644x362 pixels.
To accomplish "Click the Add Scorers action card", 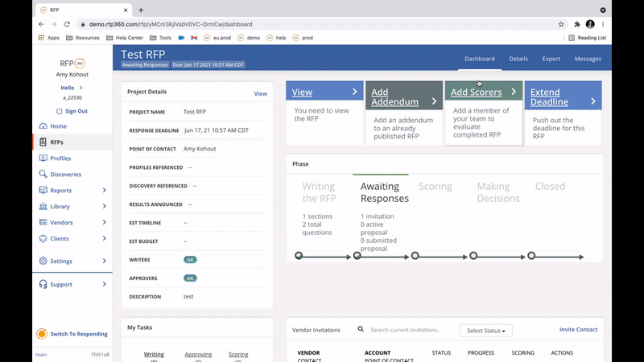I will tap(483, 113).
